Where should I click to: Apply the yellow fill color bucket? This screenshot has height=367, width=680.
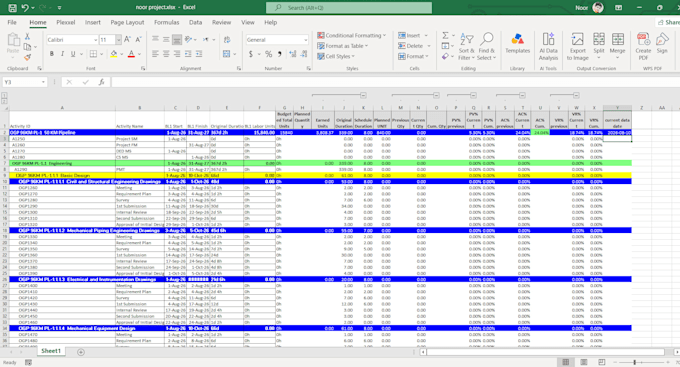coord(114,54)
